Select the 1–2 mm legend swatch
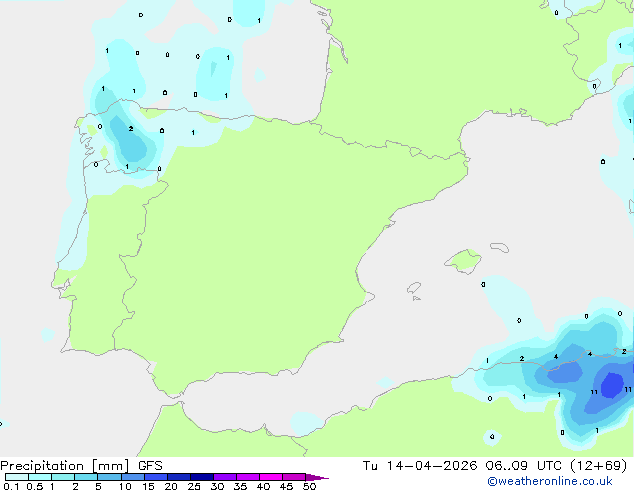Image resolution: width=634 pixels, height=490 pixels. (x=63, y=477)
